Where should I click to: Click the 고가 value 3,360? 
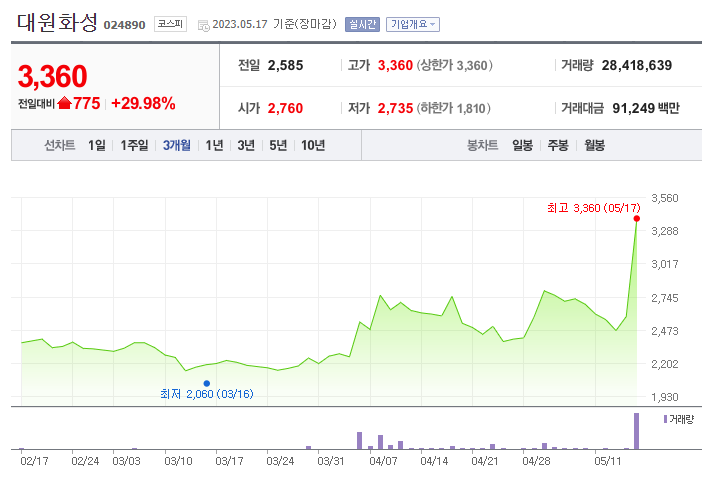pos(395,65)
